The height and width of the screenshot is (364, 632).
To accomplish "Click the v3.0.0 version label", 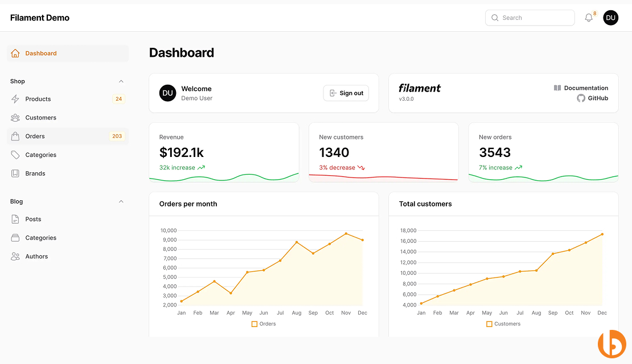I will pyautogui.click(x=407, y=99).
